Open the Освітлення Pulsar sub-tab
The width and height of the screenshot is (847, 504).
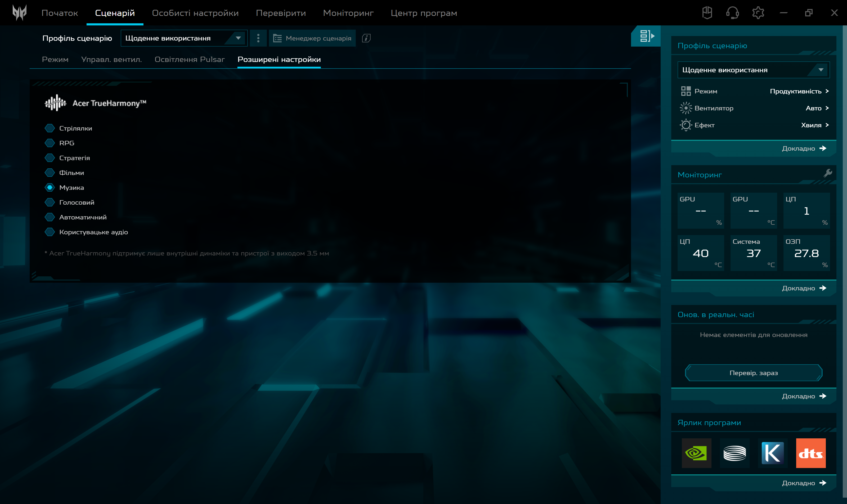190,60
